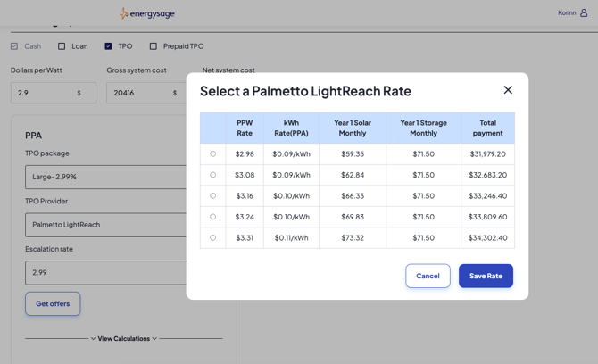Click the $59.35 solar monthly cell

coord(353,154)
